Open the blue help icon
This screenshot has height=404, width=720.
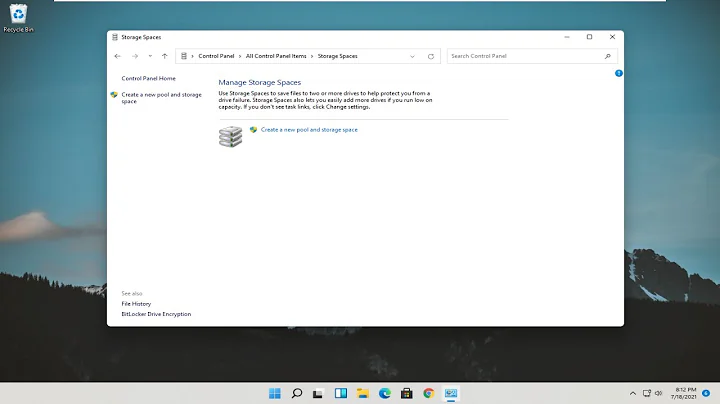click(x=619, y=73)
